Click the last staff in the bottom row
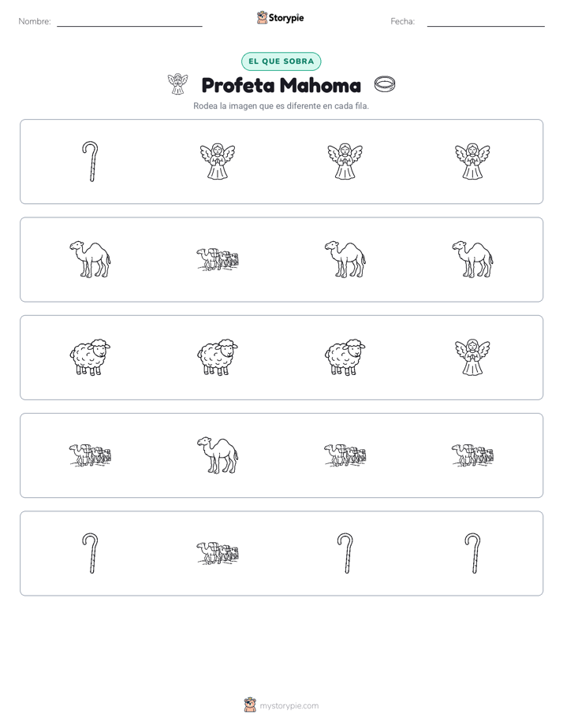 (x=472, y=553)
